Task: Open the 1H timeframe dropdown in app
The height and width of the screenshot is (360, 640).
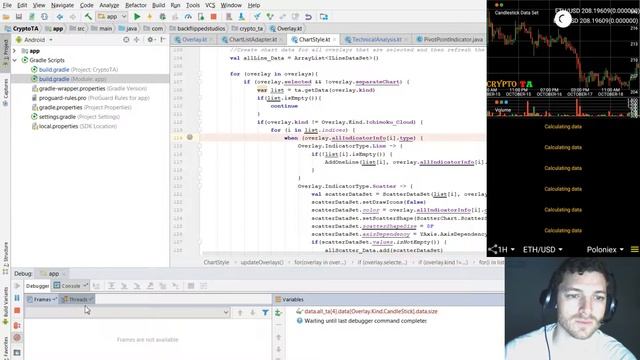Action: 506,249
